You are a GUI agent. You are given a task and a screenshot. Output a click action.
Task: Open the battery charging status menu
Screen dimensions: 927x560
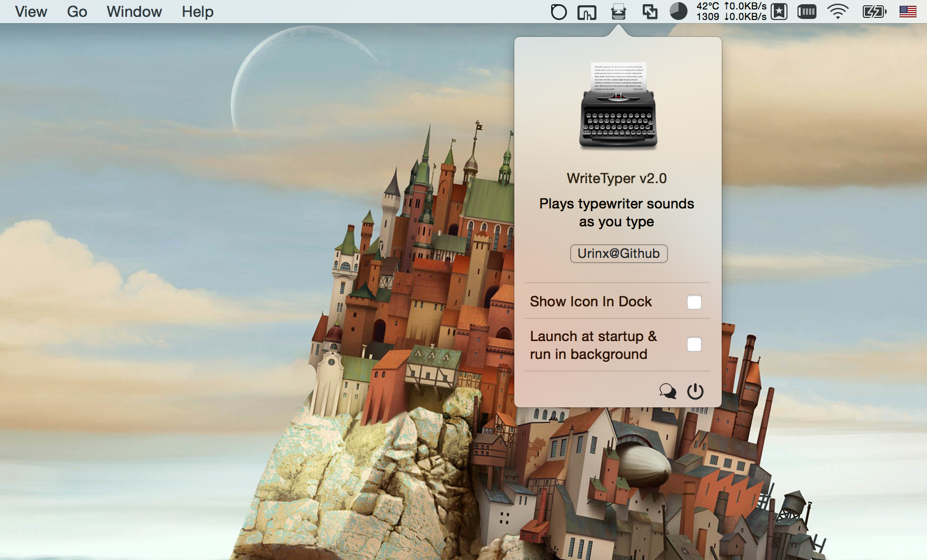click(874, 12)
